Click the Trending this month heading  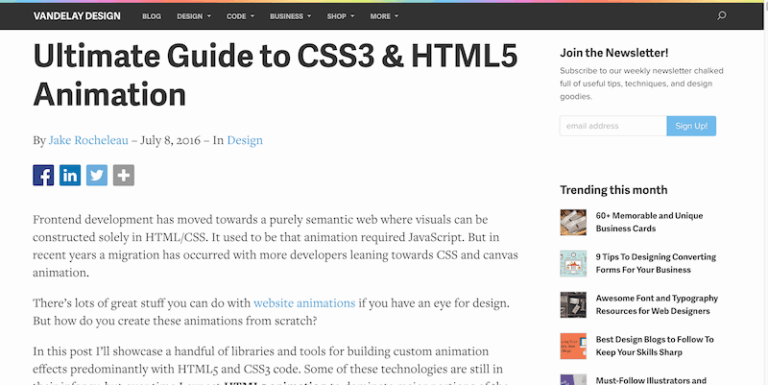pos(613,190)
